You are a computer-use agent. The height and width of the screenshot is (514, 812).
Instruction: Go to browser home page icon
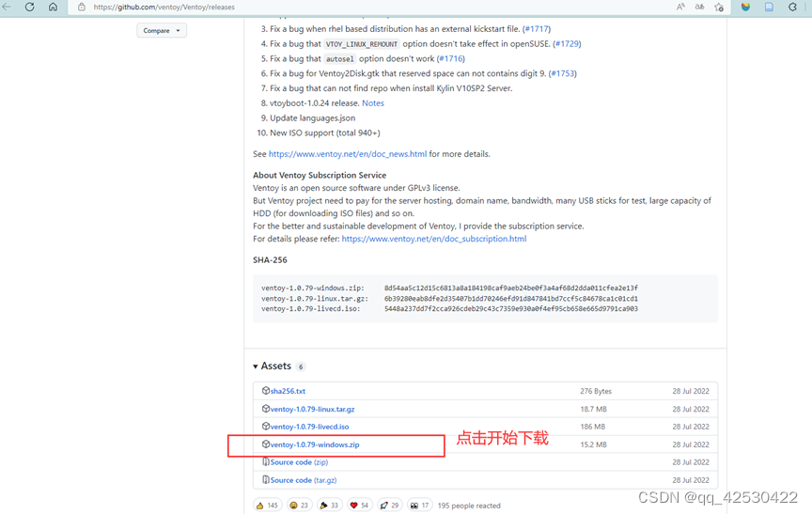tap(53, 7)
